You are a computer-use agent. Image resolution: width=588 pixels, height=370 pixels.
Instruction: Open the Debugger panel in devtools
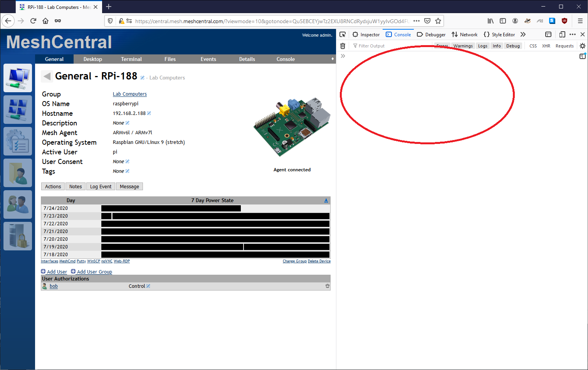click(x=431, y=34)
